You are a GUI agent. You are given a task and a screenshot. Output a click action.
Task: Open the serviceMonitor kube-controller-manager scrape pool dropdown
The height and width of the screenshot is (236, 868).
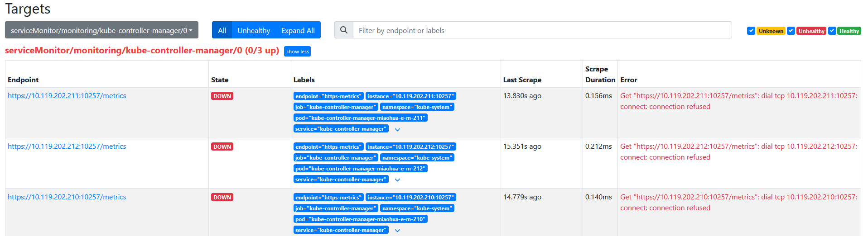click(x=101, y=30)
